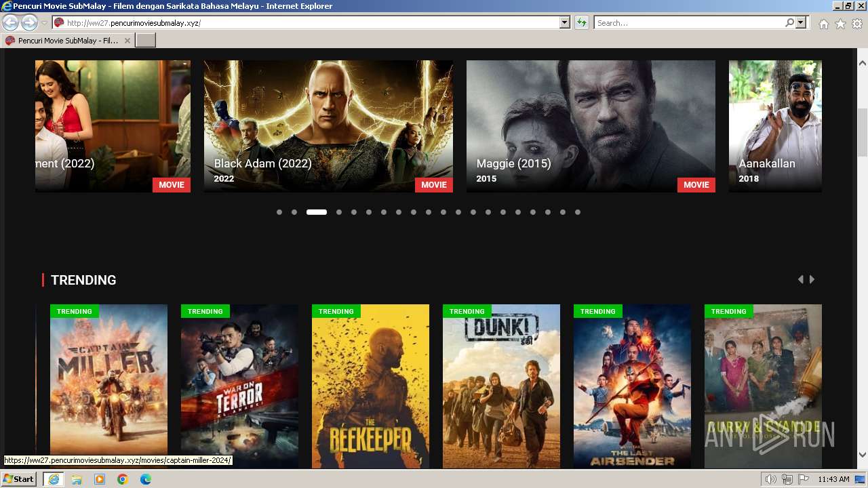Click the MOVIE badge on Maggie
Viewport: 868px width, 488px height.
(x=696, y=184)
